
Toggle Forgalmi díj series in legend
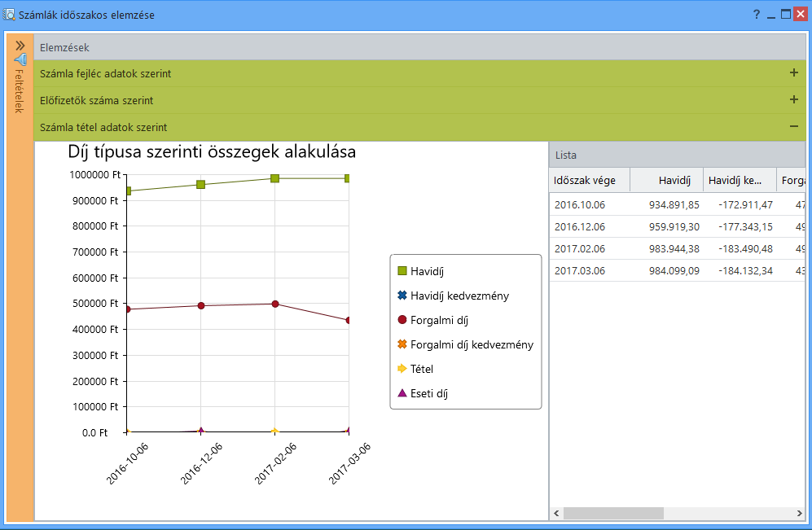point(433,320)
